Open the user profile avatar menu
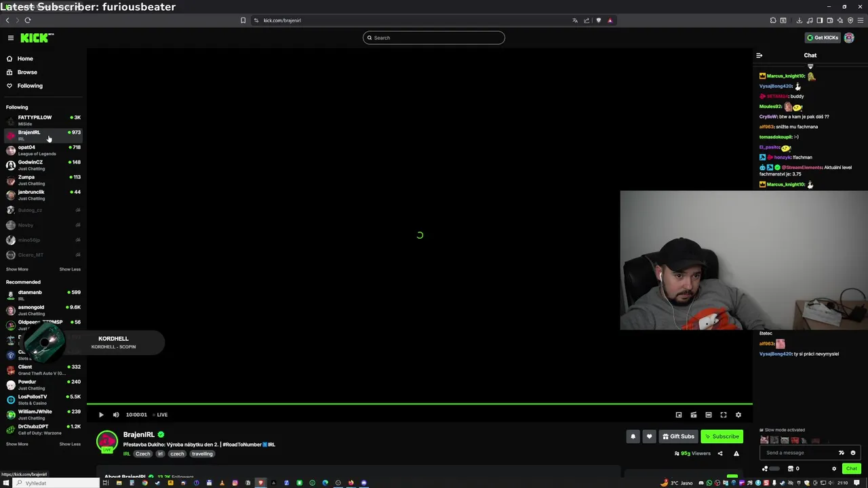The image size is (868, 488). (849, 38)
